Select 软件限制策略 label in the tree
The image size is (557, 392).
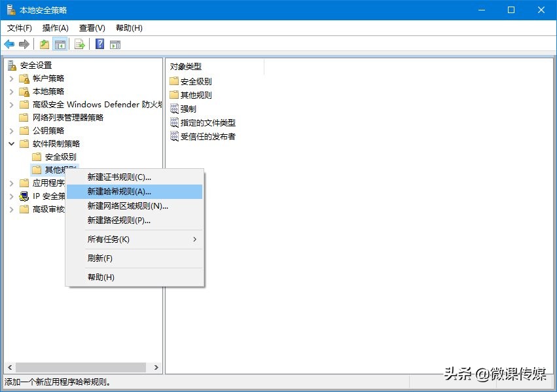(56, 144)
